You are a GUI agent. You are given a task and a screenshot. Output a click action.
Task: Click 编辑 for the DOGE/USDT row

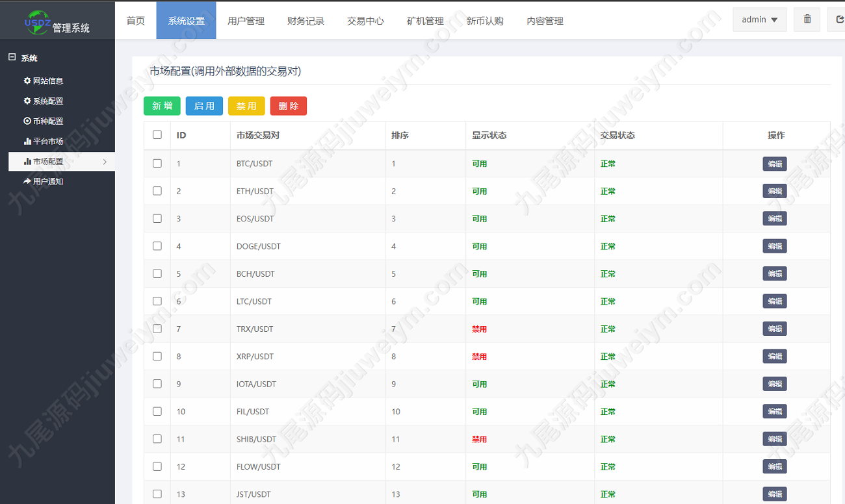(x=775, y=246)
